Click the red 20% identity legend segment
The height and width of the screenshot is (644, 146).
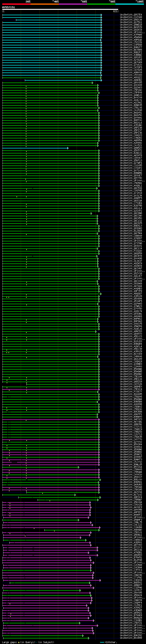pyautogui.click(x=16, y=4)
